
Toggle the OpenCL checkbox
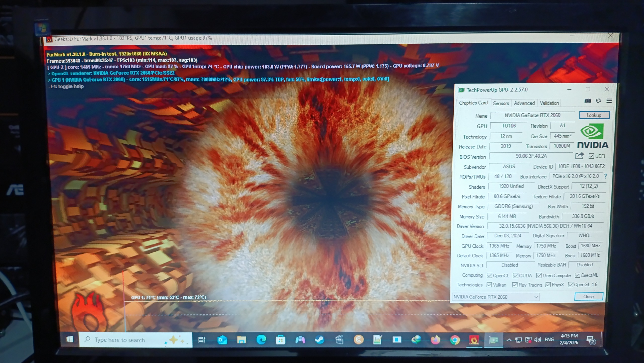489,275
